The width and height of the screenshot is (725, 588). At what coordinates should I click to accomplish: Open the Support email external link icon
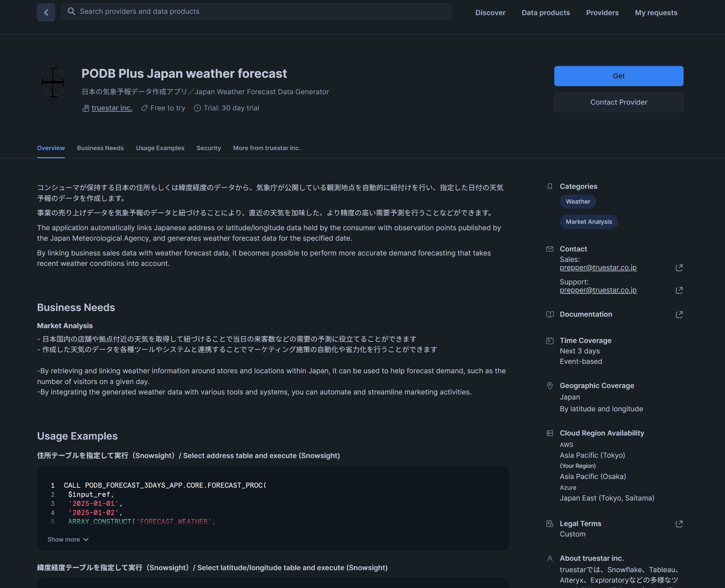[679, 290]
